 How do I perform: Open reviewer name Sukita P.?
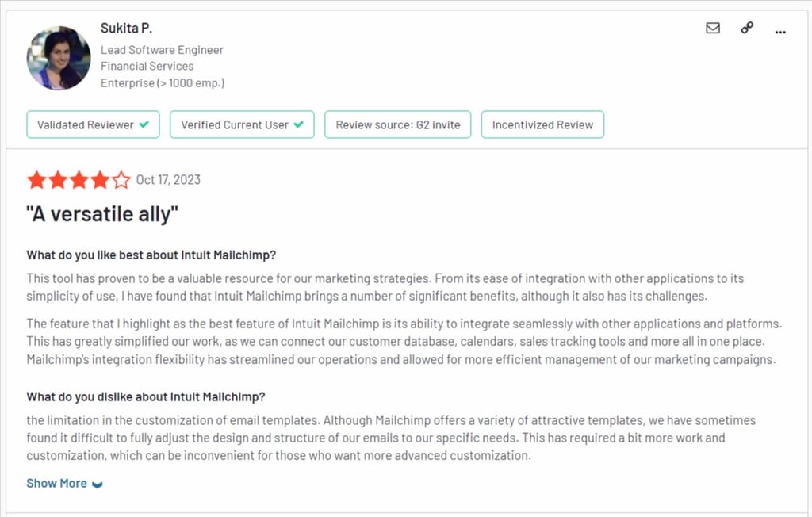pyautogui.click(x=126, y=28)
